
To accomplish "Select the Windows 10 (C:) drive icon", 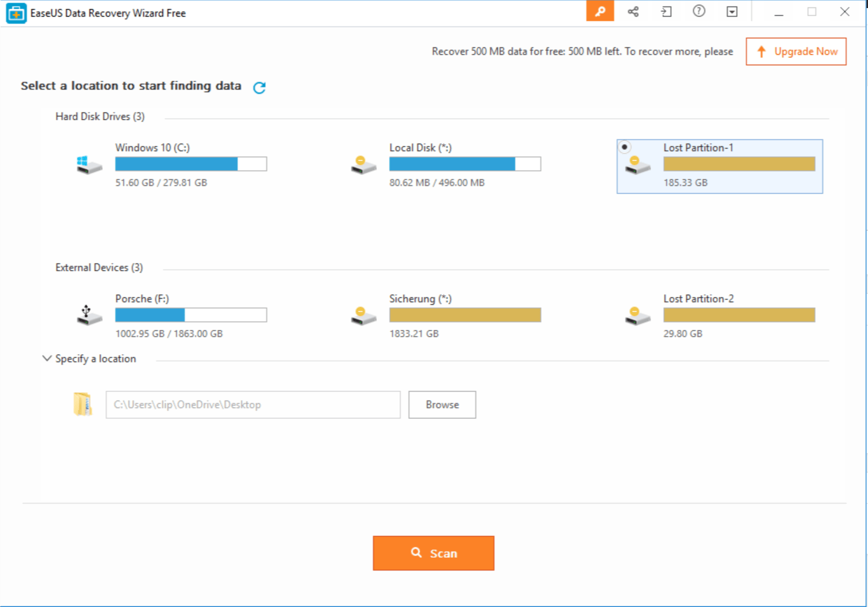I will pos(89,165).
